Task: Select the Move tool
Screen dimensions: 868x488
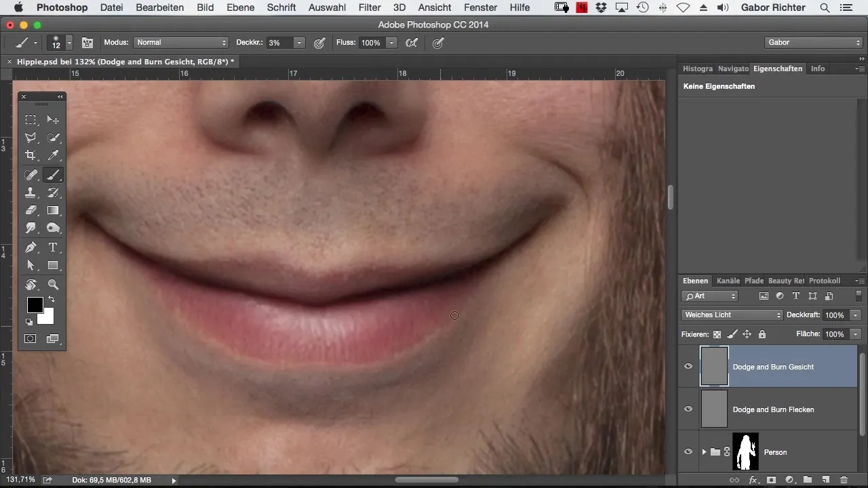Action: click(53, 120)
